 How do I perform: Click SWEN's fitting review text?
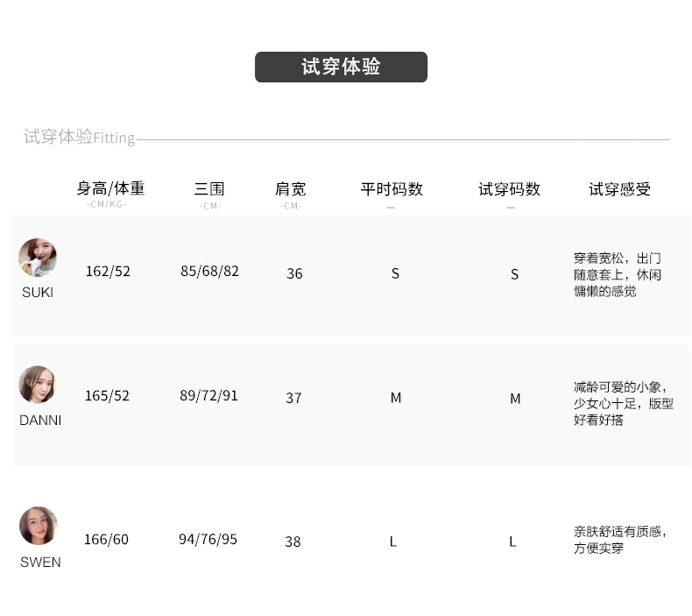620,540
